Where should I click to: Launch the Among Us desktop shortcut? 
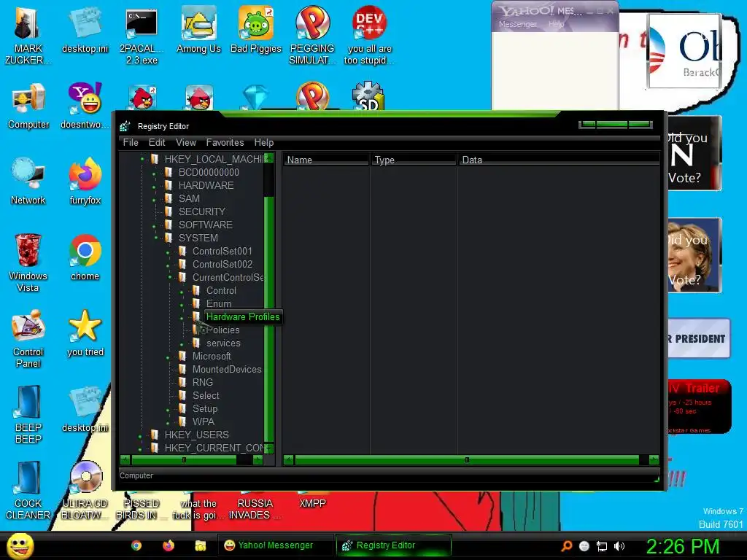[x=198, y=30]
